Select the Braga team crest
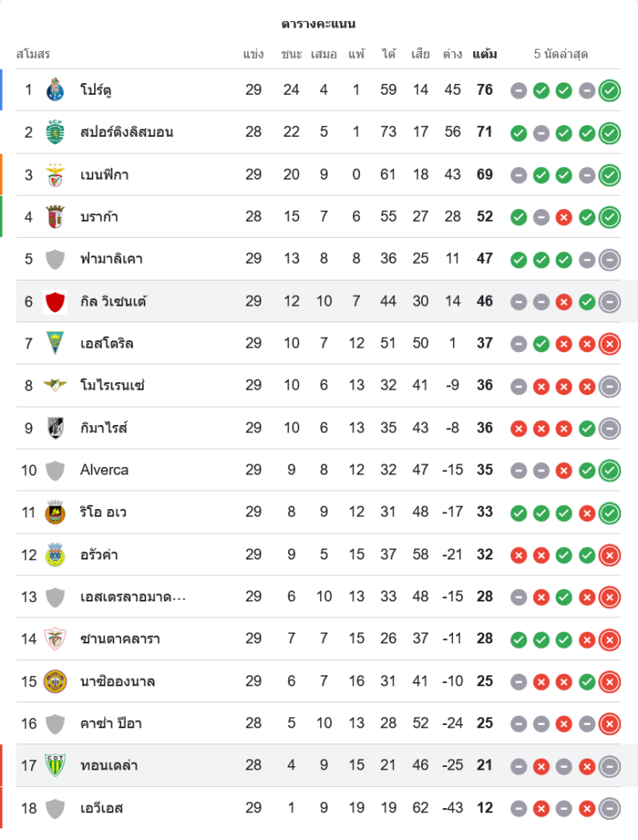638x840 pixels. point(55,217)
